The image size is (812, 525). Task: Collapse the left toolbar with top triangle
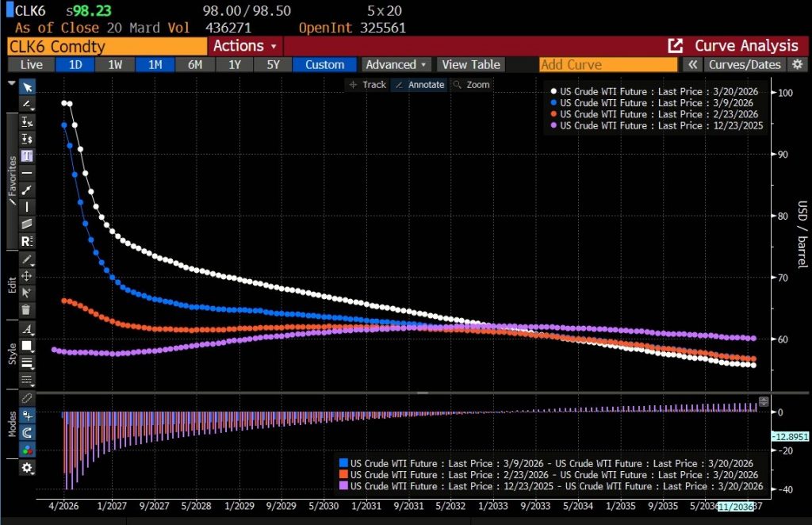point(12,82)
